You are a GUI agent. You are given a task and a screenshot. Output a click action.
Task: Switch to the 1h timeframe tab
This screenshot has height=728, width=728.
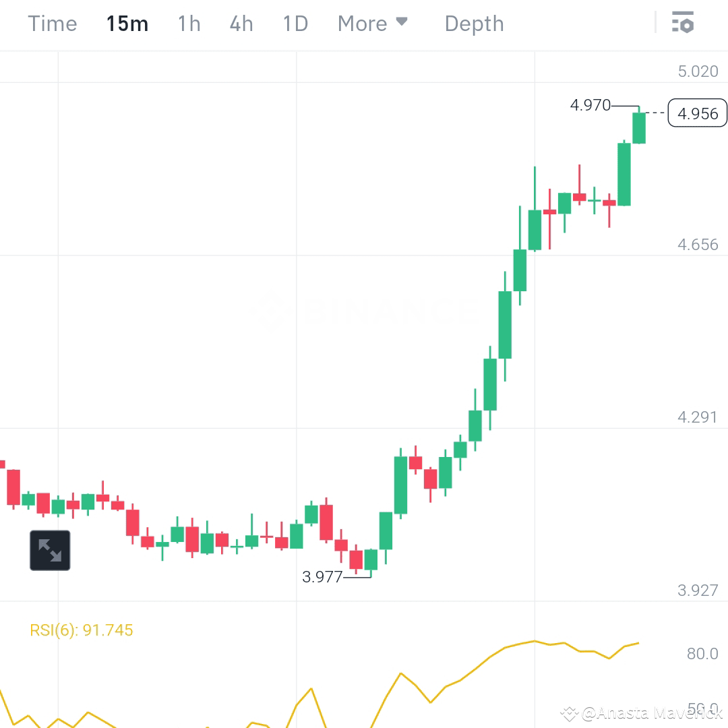[x=189, y=23]
